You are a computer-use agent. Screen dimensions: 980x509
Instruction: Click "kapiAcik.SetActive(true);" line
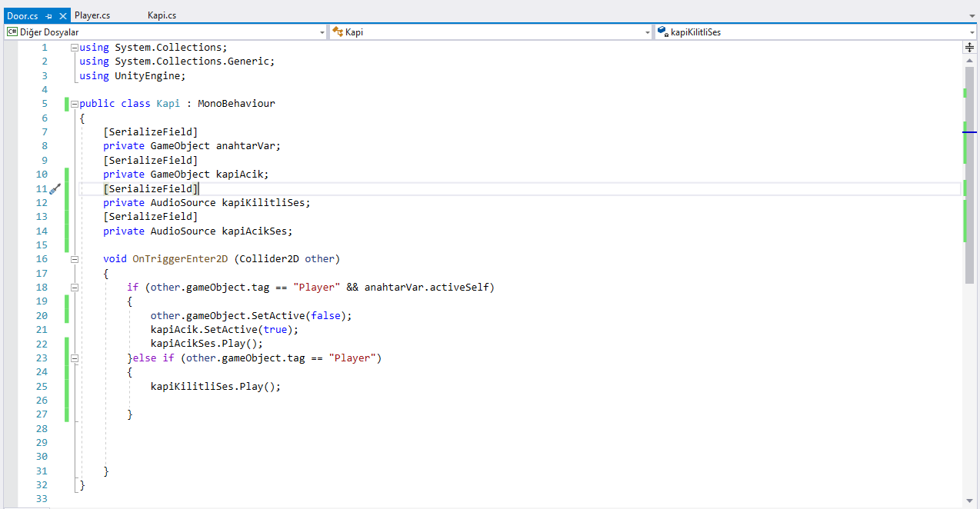[x=225, y=330]
